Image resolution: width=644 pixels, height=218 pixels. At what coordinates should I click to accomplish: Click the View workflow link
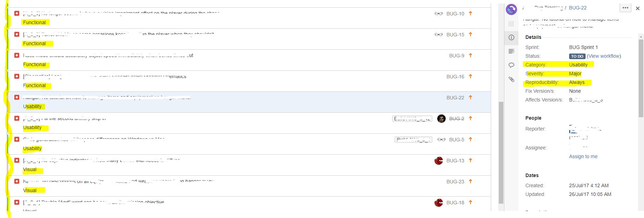click(x=604, y=56)
